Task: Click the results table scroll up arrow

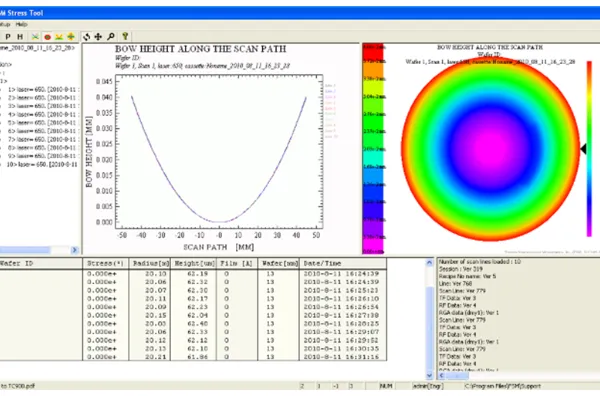Action: (x=429, y=262)
